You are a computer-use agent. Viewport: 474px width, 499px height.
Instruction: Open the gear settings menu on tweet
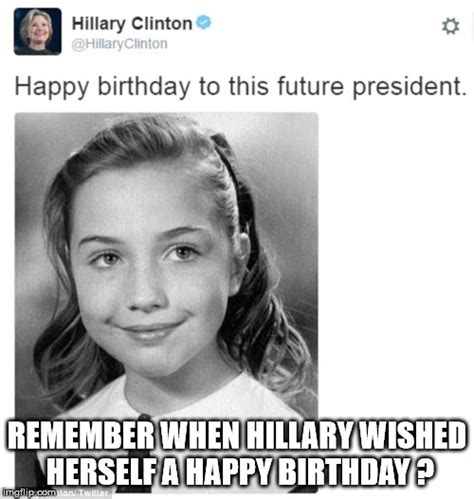pos(450,26)
